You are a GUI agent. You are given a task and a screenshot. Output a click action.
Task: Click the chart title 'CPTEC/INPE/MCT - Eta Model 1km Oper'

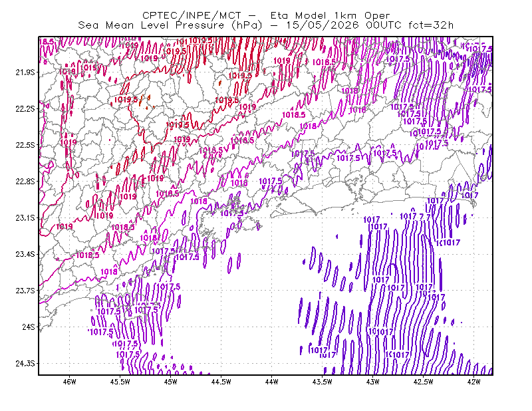[x=266, y=15]
